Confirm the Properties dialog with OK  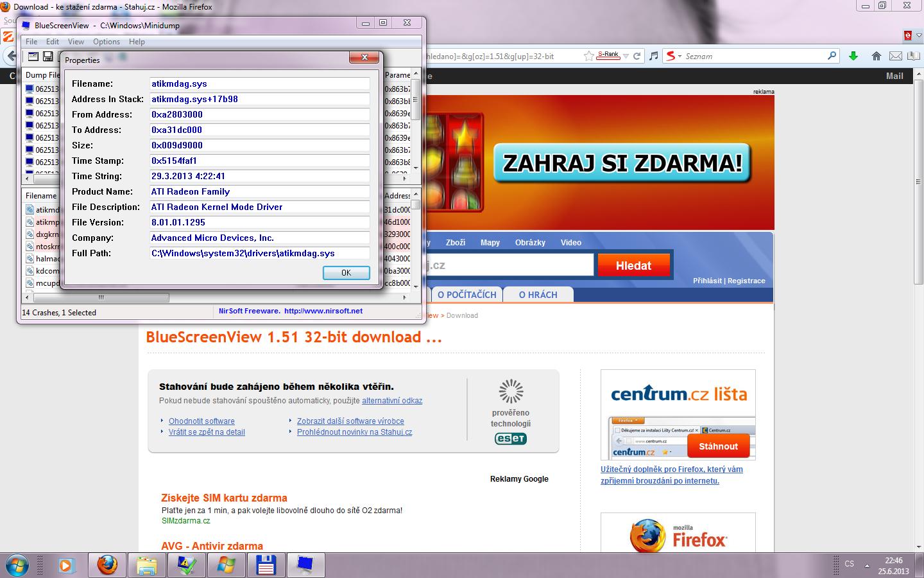point(346,272)
